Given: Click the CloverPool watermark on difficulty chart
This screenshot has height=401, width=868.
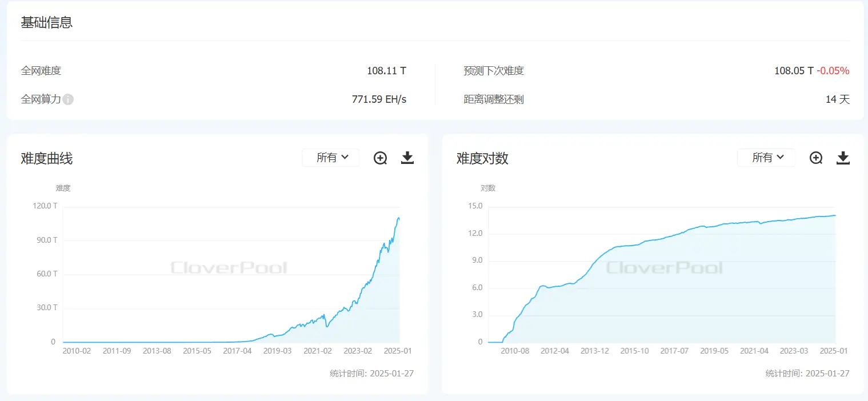Looking at the screenshot, I should click(x=229, y=267).
